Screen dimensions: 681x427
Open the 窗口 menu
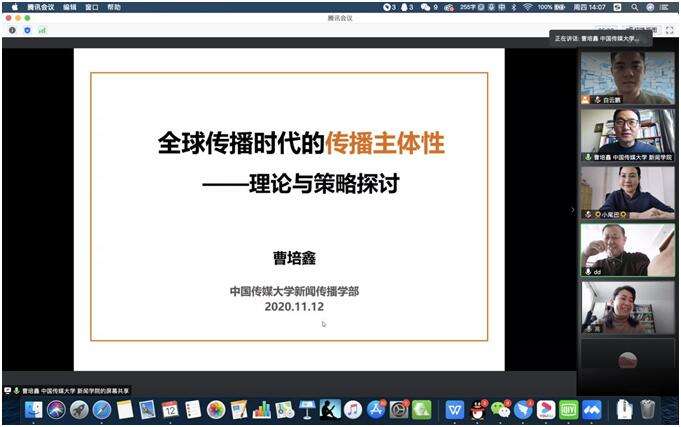tap(92, 7)
